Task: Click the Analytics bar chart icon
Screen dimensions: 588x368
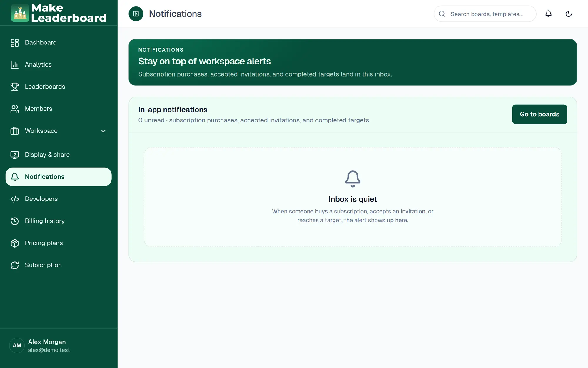Action: tap(15, 65)
